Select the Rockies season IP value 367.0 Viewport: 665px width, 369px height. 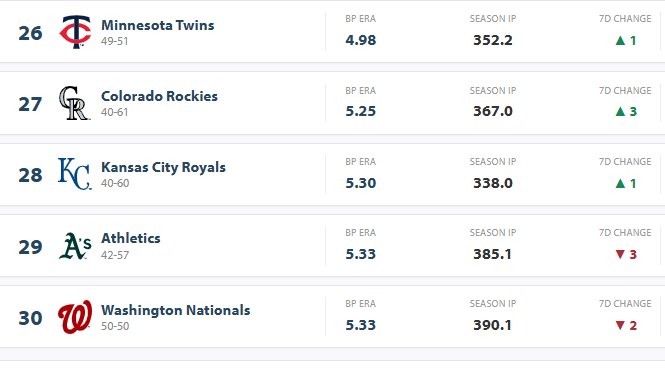[x=493, y=112]
